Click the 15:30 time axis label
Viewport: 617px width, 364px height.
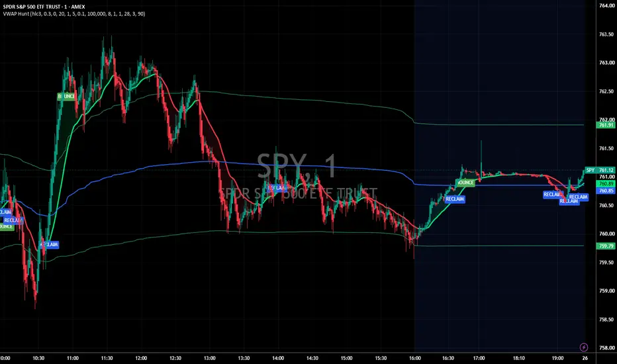tap(381, 358)
